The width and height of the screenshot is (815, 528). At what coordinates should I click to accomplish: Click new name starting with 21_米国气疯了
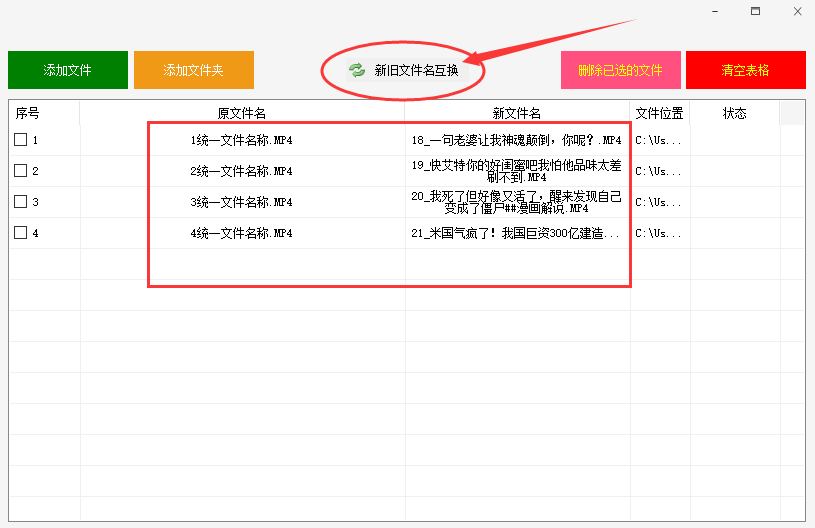516,233
